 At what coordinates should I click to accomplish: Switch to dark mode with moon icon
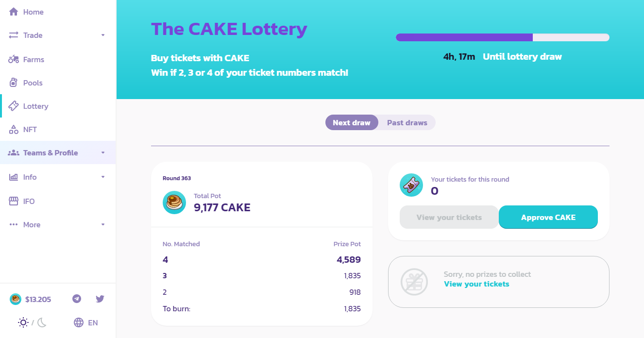pos(42,322)
